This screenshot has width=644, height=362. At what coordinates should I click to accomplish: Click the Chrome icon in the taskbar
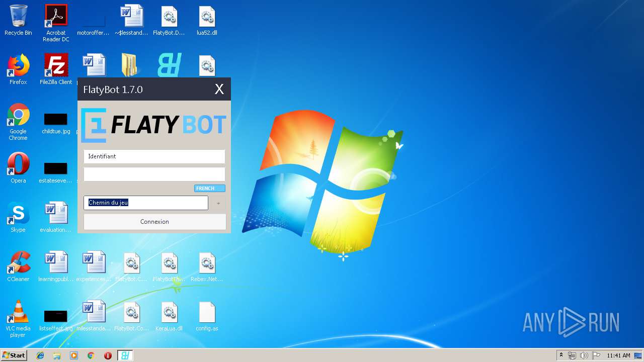pos(91,355)
